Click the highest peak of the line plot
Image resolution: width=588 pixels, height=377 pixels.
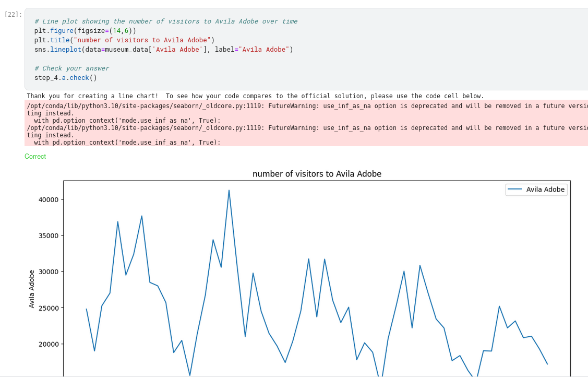[229, 191]
